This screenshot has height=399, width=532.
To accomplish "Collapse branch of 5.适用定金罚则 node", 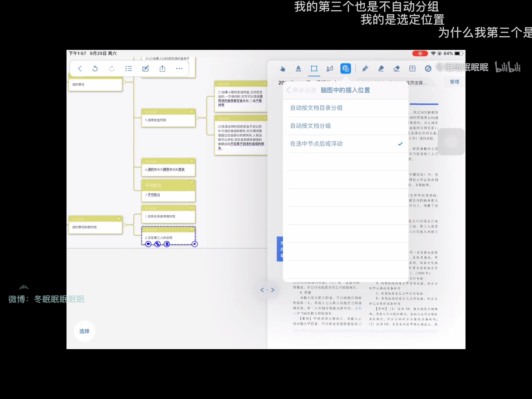I will [x=197, y=118].
